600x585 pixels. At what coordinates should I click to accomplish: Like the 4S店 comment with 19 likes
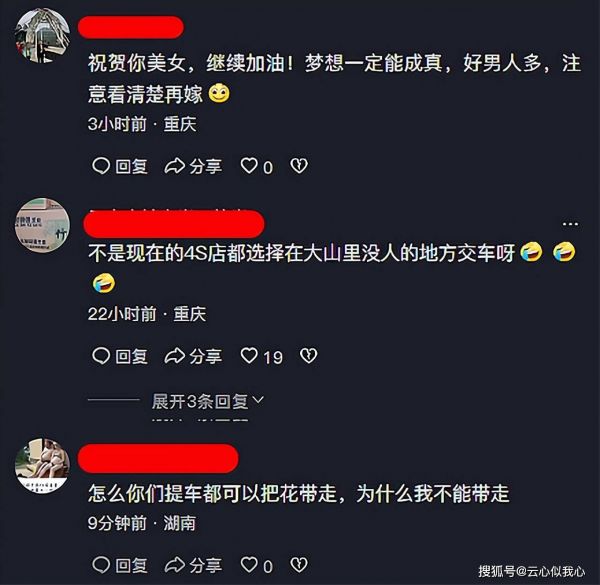point(249,355)
